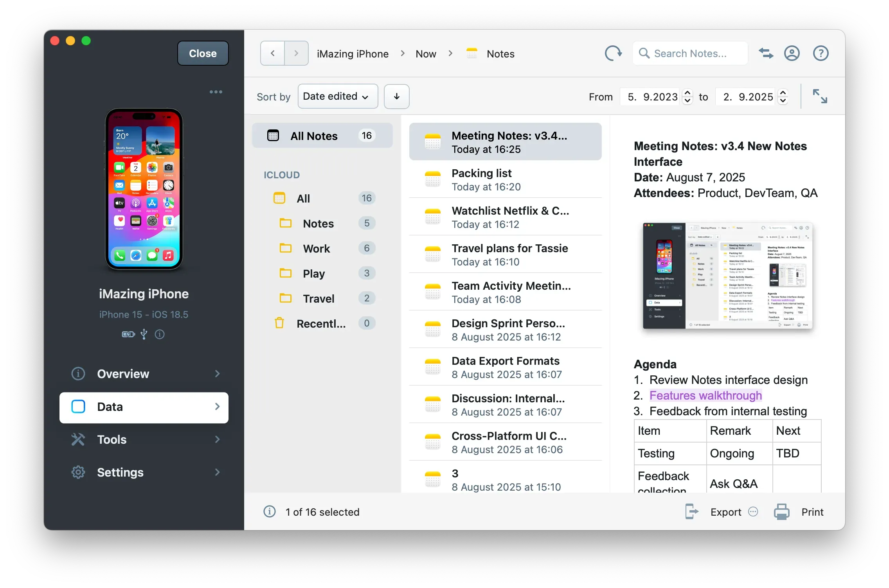Open the device info icon under iMazing iPhone
Image resolution: width=889 pixels, height=588 pixels.
[x=160, y=334]
